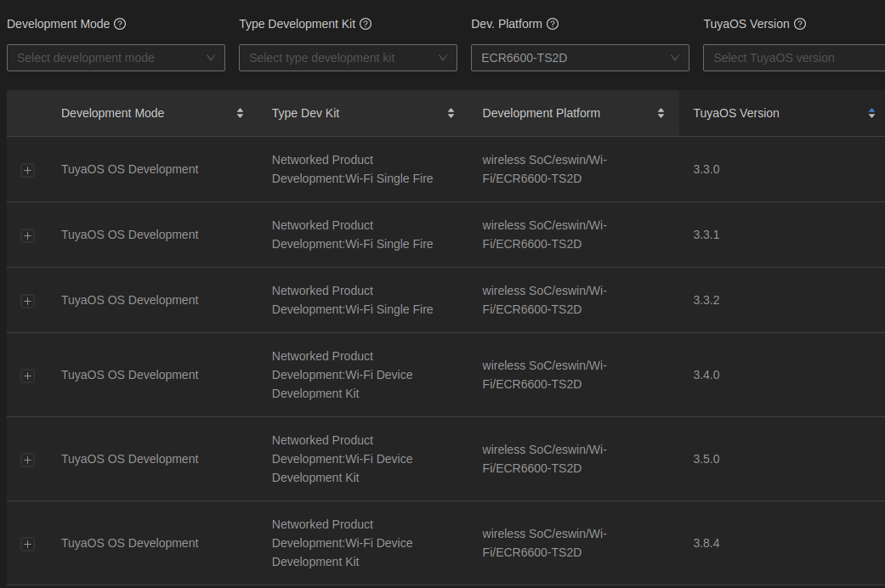885x588 pixels.
Task: Sort table by TuyaOS Version column
Action: pyautogui.click(x=871, y=113)
